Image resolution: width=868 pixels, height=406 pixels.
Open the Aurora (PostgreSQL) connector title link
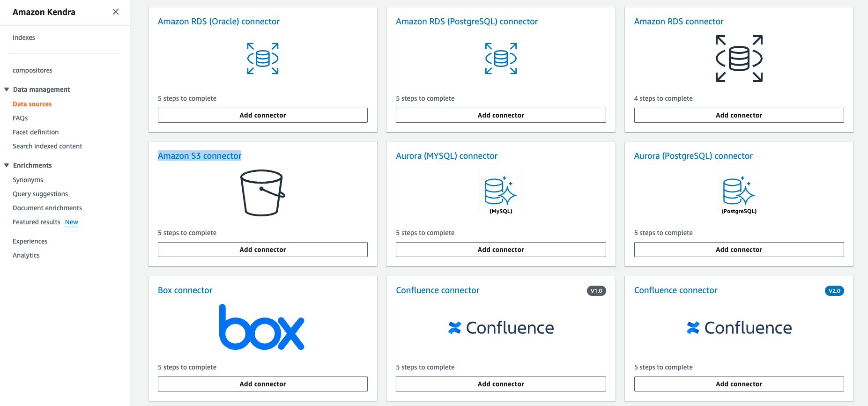[693, 156]
